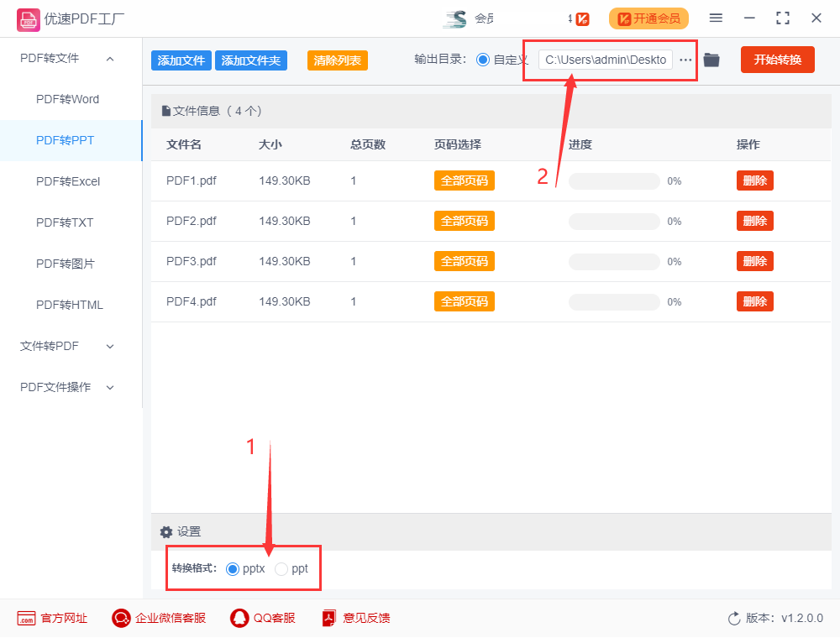The image size is (840, 638).
Task: Click the user avatar icon in title bar
Action: coord(455,19)
